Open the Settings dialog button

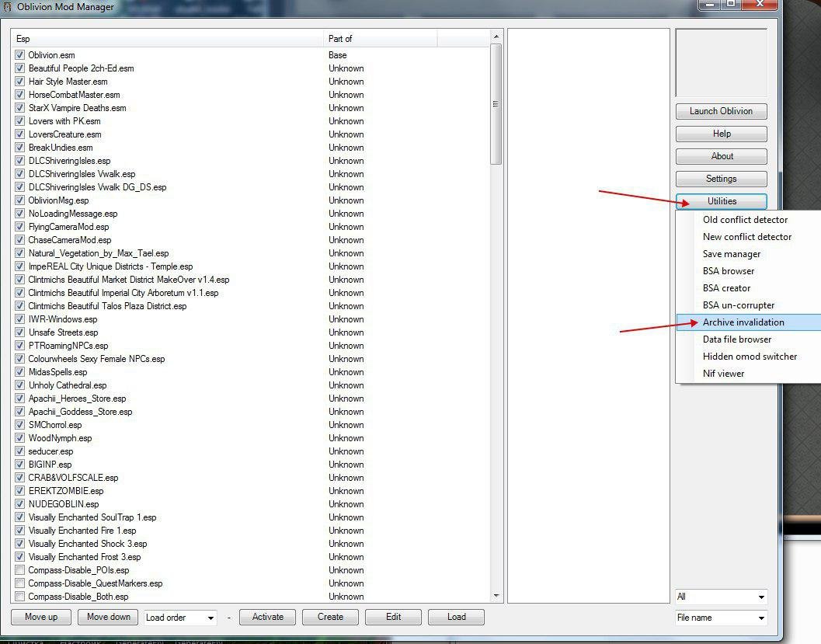(x=722, y=179)
